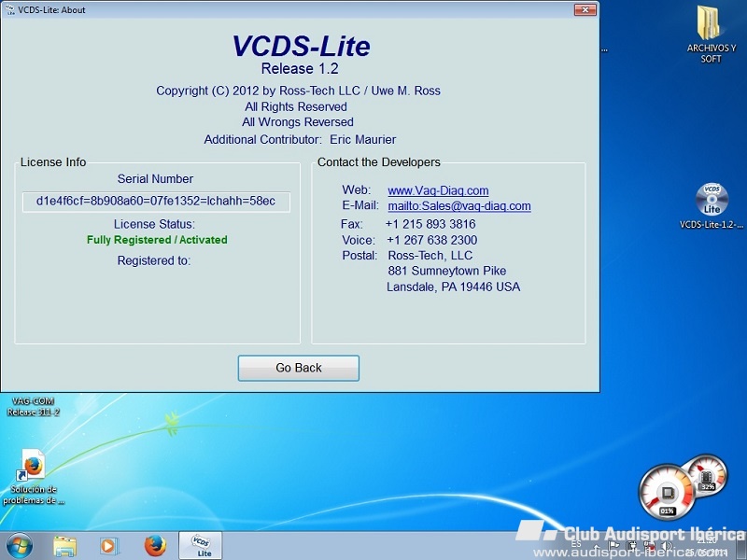This screenshot has height=560, width=747.
Task: Click the VCDS-Lite heading
Action: (301, 46)
